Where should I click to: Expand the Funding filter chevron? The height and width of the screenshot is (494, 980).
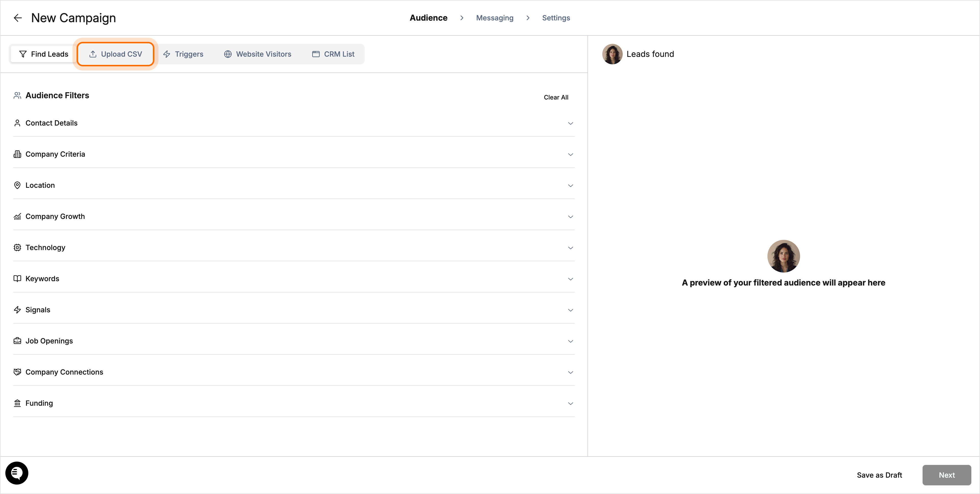pos(570,403)
